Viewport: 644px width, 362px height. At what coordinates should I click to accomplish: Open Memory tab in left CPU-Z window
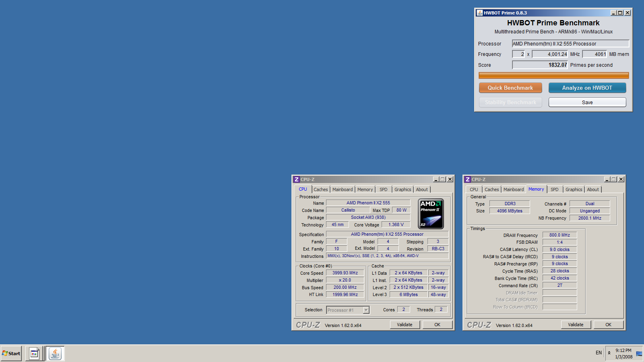tap(365, 189)
